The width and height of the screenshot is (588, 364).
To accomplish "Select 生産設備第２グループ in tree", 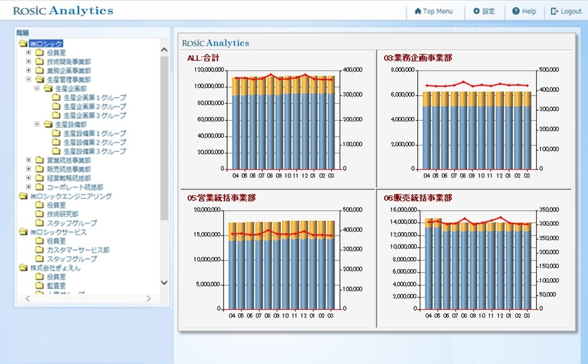I will click(94, 143).
